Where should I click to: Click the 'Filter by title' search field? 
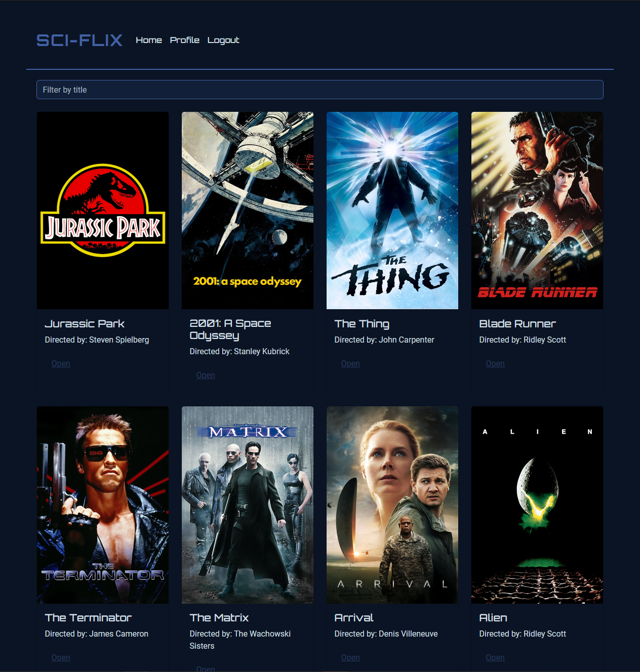(319, 89)
